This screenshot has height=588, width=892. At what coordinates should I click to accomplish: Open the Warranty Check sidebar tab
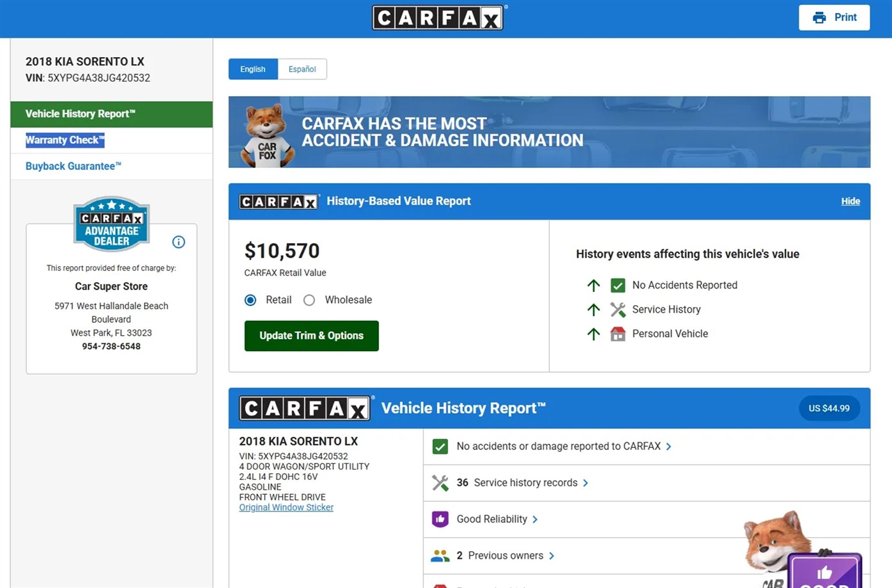65,140
